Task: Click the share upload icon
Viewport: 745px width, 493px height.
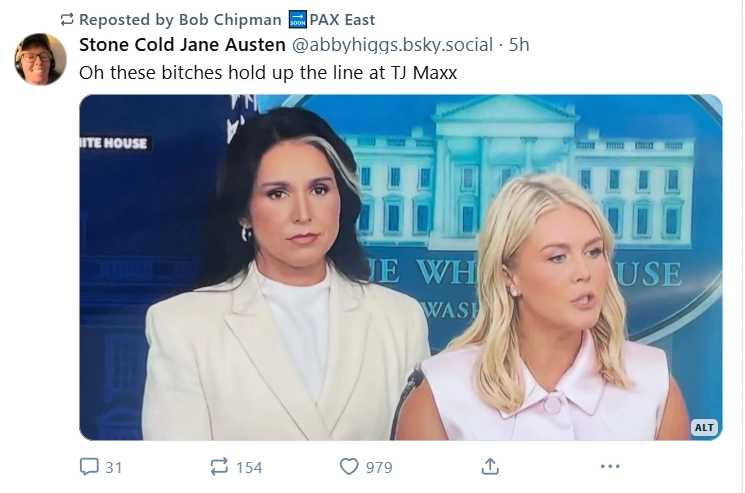Action: tap(490, 466)
